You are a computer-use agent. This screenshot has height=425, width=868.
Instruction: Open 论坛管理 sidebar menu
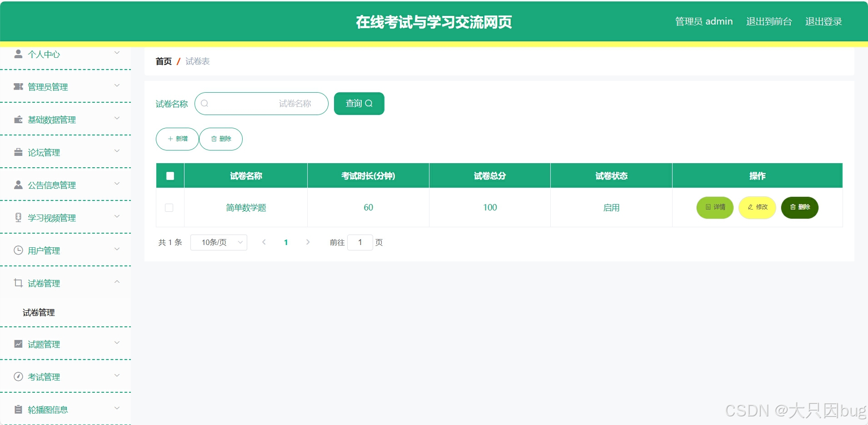coord(65,152)
